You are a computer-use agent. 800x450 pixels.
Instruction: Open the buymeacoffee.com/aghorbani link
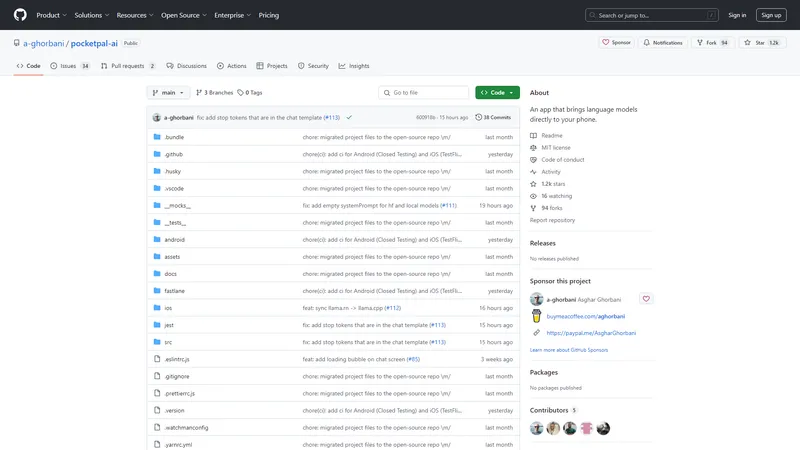pyautogui.click(x=585, y=316)
